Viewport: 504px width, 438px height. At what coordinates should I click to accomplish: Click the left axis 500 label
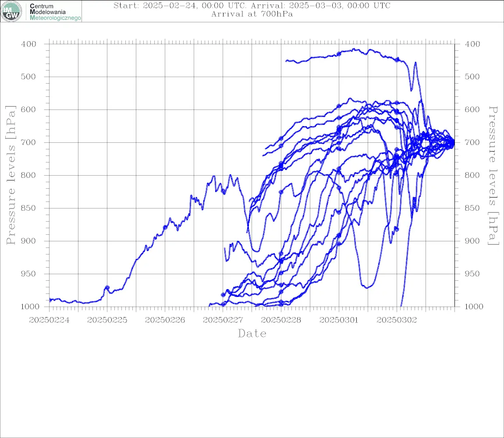[x=28, y=77]
